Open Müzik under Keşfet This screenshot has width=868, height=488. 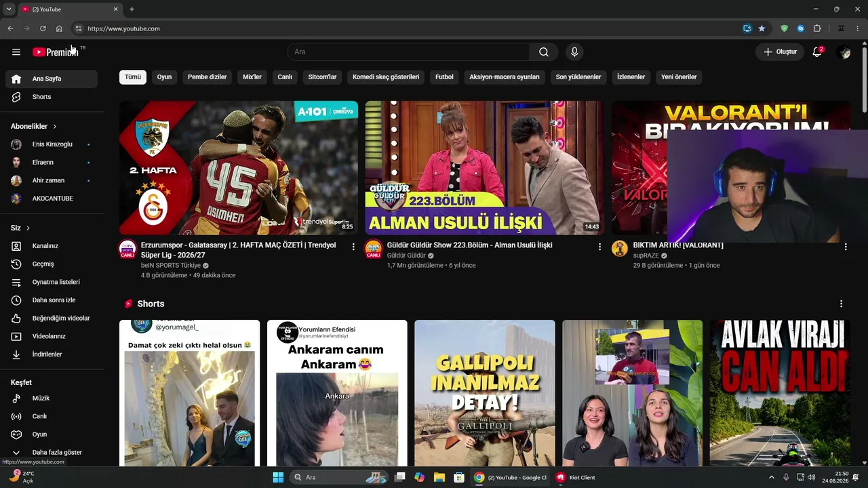[52, 399]
